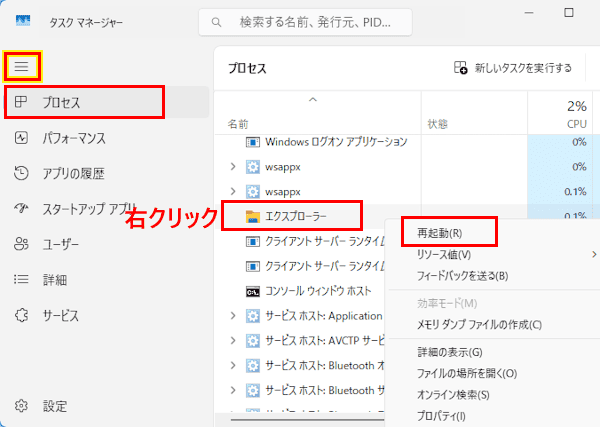This screenshot has height=427, width=600.
Task: Open the アプリの履歴 history icon
Action: coord(22,173)
